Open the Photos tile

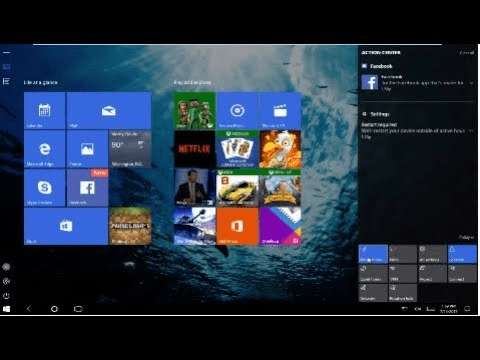(87, 149)
